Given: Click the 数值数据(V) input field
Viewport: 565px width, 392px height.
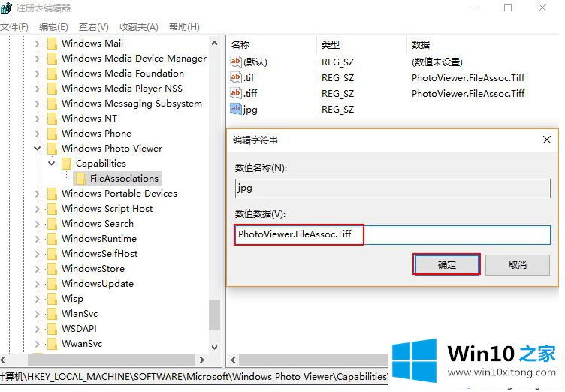Looking at the screenshot, I should [392, 234].
